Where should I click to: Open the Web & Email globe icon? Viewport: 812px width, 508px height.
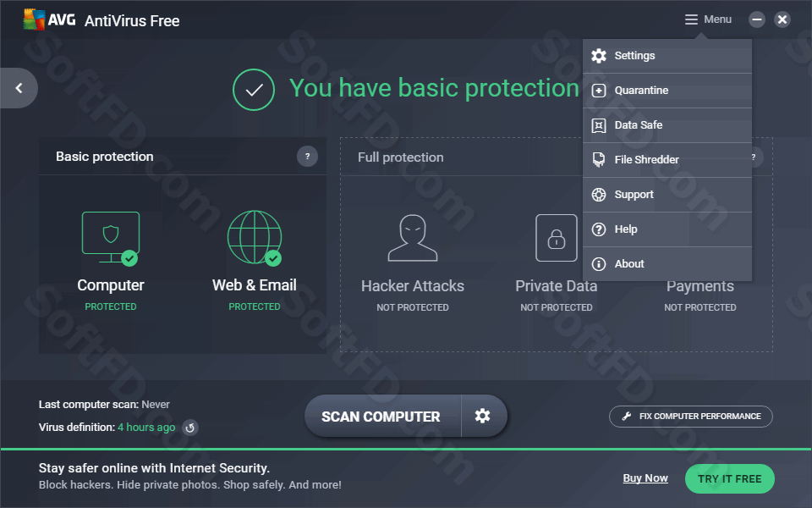pos(255,237)
